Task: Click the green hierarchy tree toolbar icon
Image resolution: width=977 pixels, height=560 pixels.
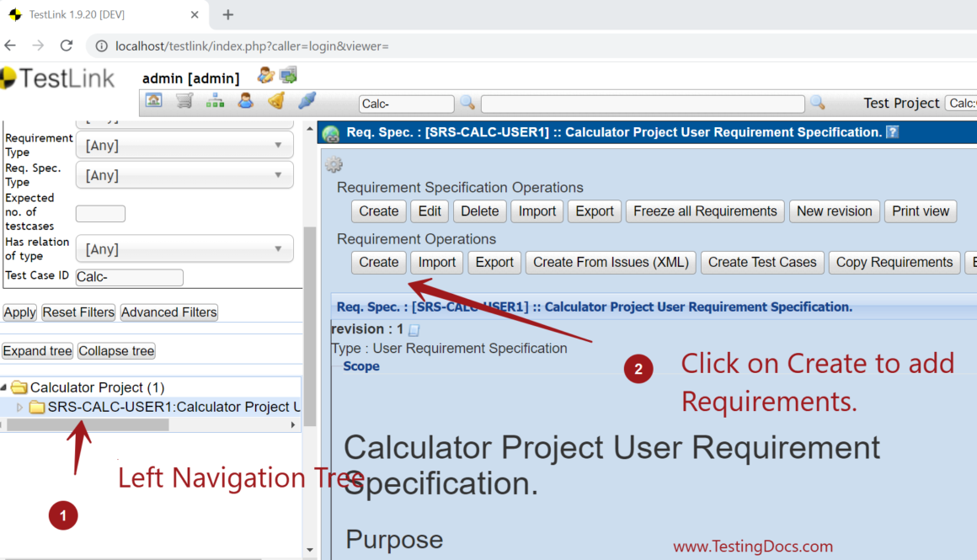Action: pyautogui.click(x=215, y=101)
